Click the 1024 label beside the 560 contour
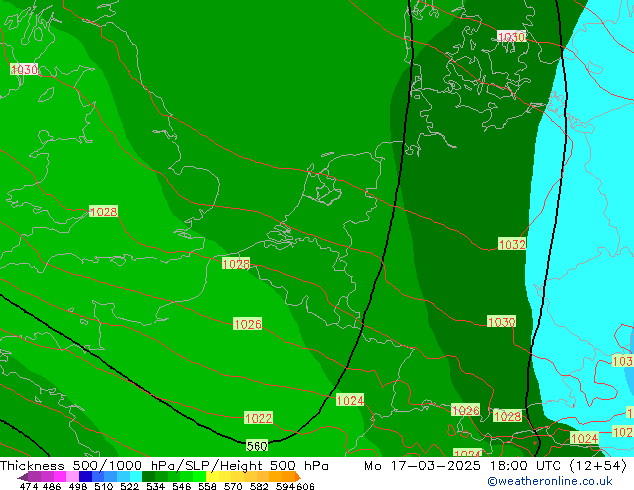The image size is (634, 490). 350,400
